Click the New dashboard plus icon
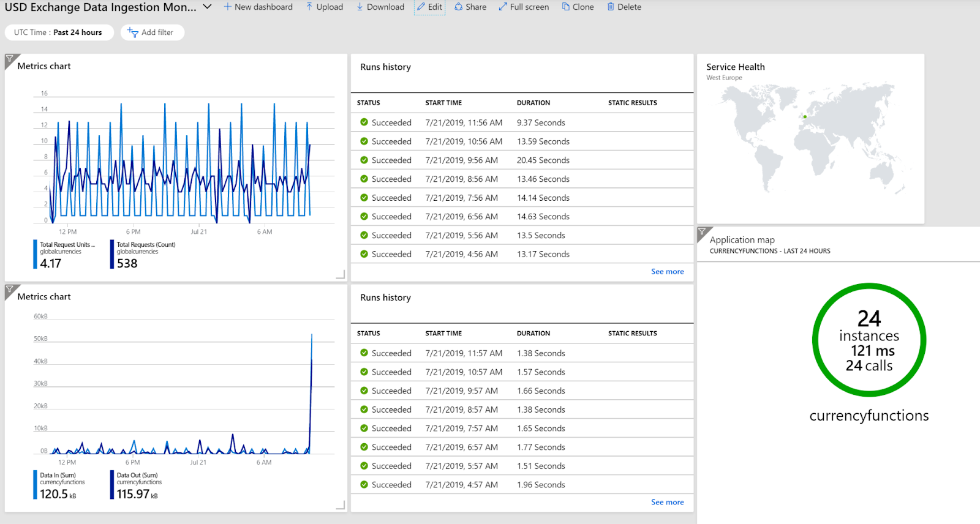The image size is (980, 524). tap(227, 7)
